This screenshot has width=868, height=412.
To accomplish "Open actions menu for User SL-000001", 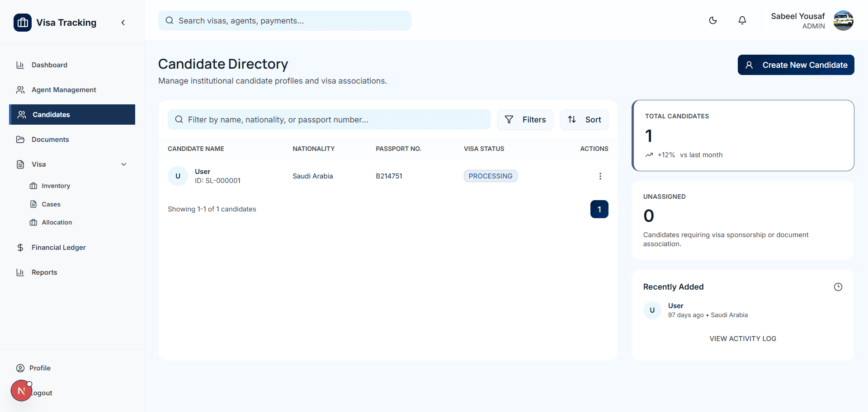I will click(x=600, y=176).
